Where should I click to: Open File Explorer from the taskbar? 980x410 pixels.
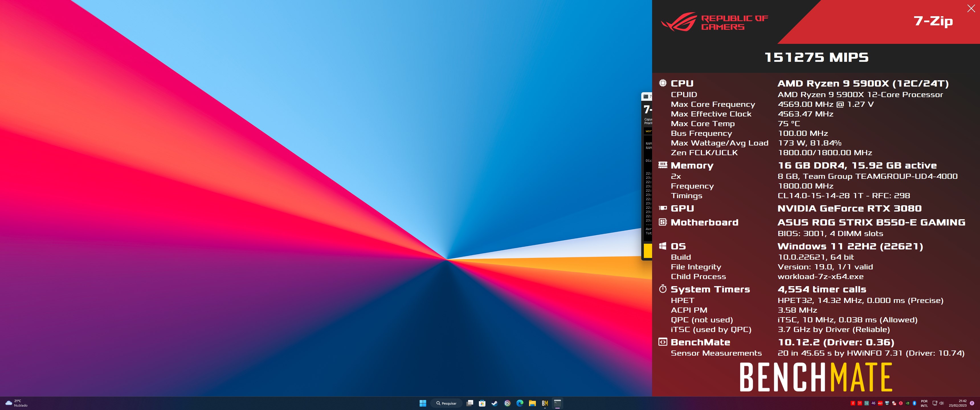532,403
